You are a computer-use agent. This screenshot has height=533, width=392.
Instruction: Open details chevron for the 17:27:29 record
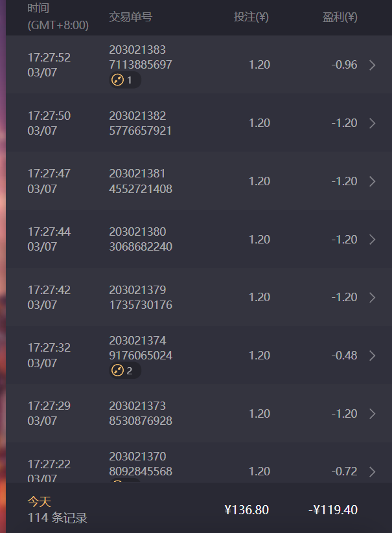tap(372, 413)
